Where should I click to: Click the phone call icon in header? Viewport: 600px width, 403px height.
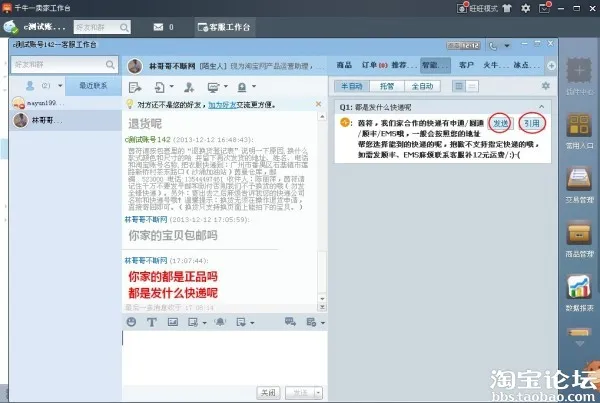(493, 46)
